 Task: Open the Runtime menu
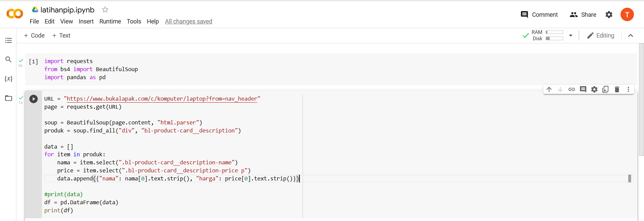(x=110, y=21)
